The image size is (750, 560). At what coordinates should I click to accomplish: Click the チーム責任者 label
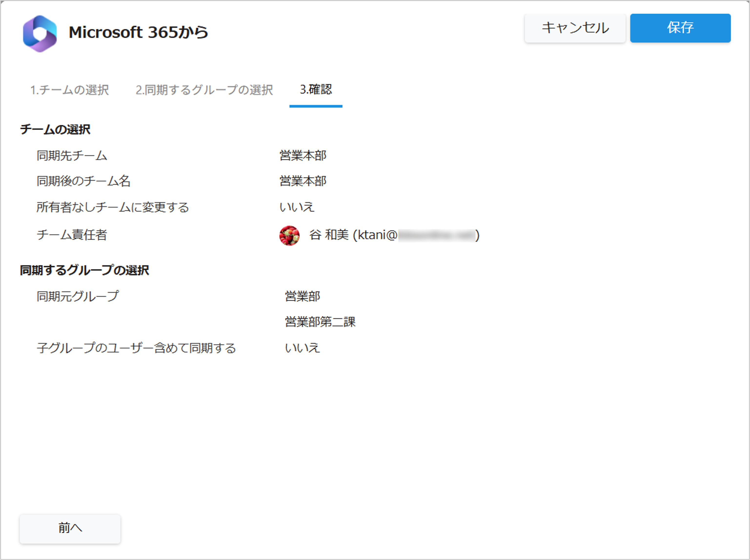[x=72, y=235]
